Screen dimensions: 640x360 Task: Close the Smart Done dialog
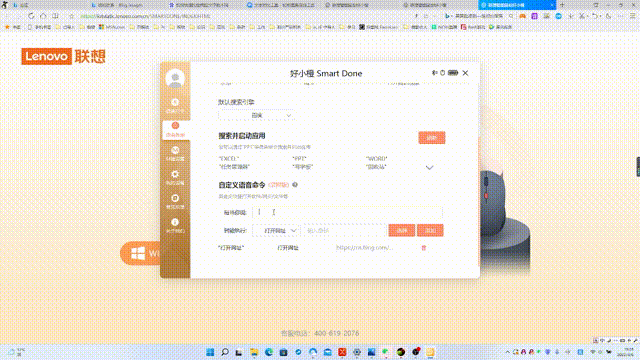pos(465,73)
